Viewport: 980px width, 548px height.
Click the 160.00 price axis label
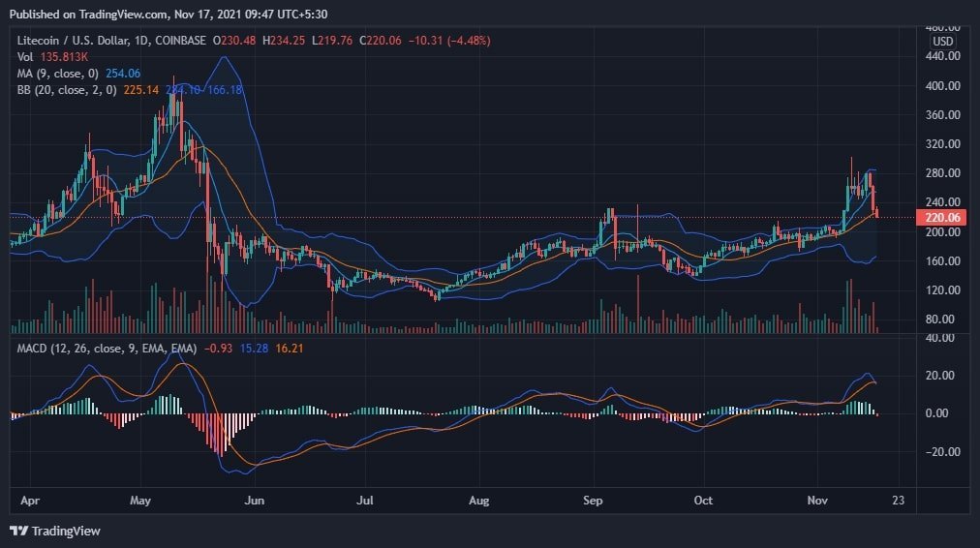coord(942,261)
